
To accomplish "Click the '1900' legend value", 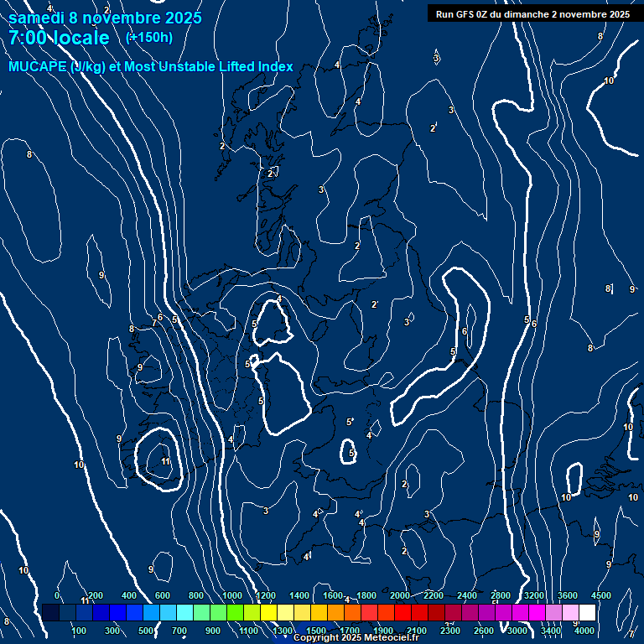I will pyautogui.click(x=383, y=631).
